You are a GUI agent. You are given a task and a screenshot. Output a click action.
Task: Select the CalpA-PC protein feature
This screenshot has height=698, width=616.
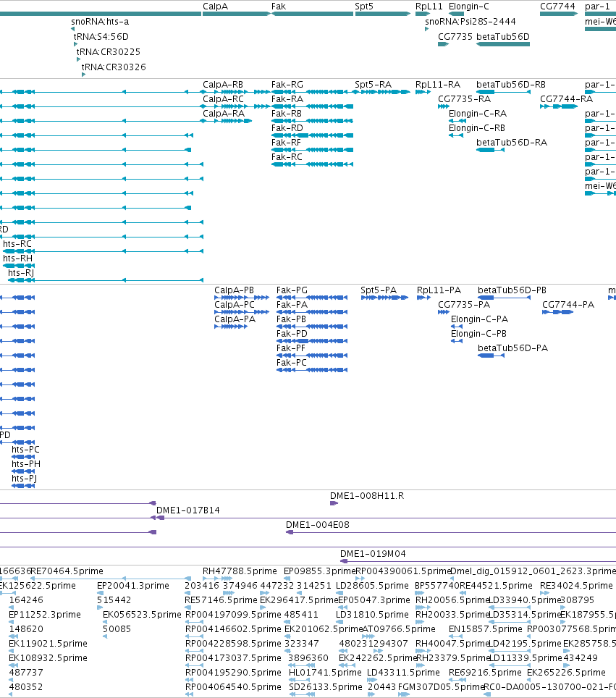[242, 312]
